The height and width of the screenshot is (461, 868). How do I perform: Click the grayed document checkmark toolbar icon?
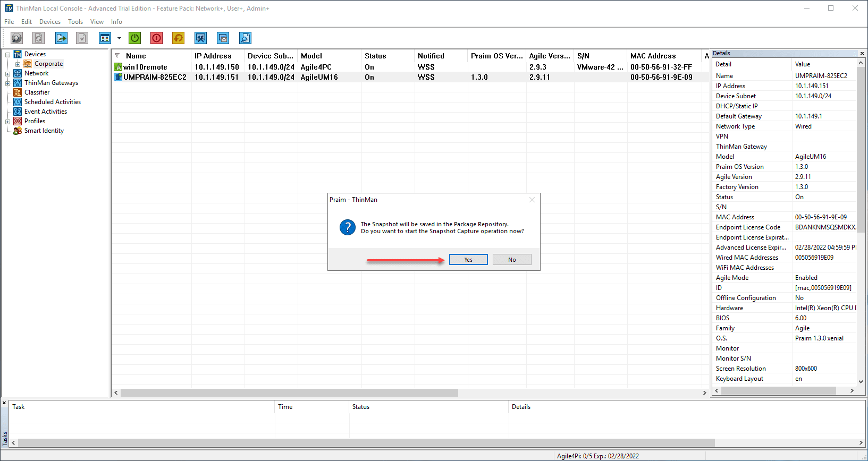[x=82, y=38]
